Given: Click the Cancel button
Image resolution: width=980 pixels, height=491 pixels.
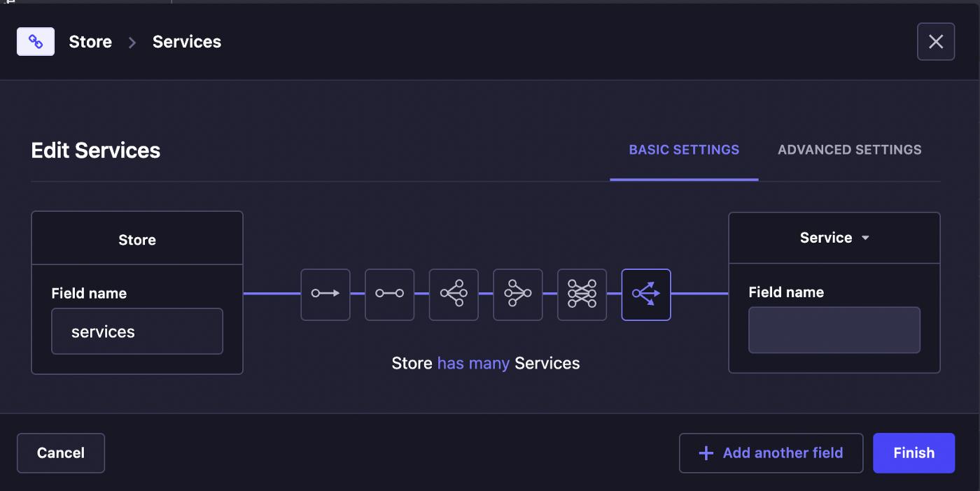Looking at the screenshot, I should click(x=60, y=453).
